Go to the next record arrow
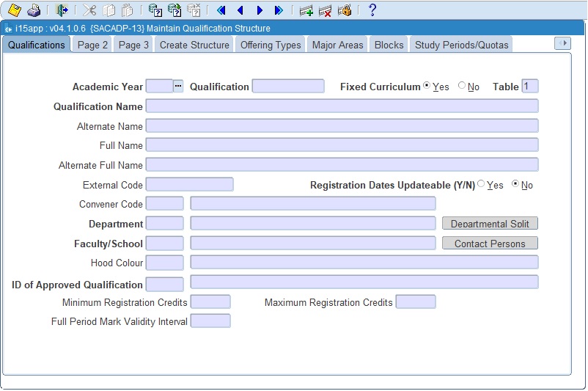 point(260,10)
